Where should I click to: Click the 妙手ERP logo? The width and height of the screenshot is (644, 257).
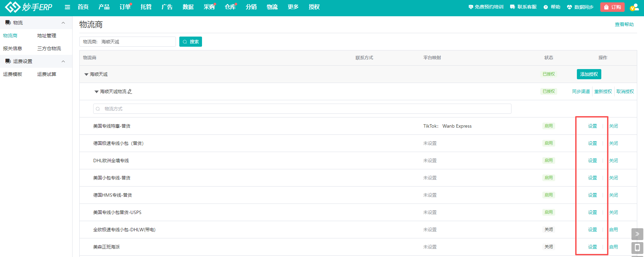[x=29, y=7]
